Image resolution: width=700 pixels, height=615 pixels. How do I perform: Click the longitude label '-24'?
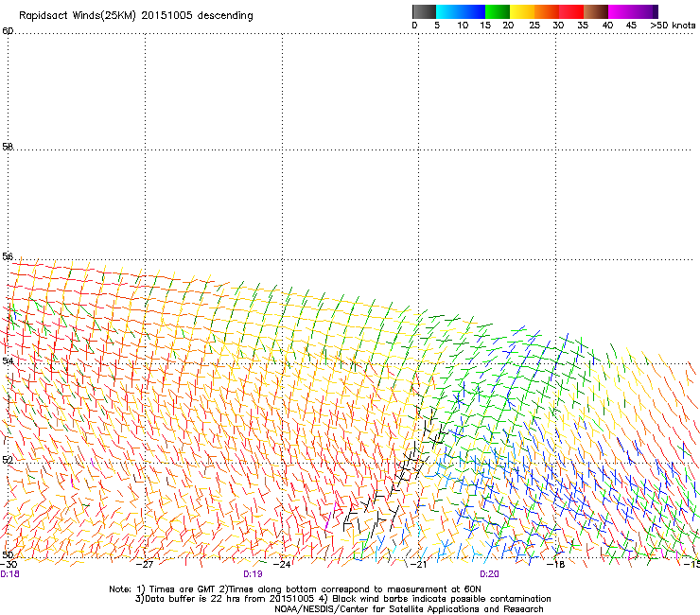282,565
